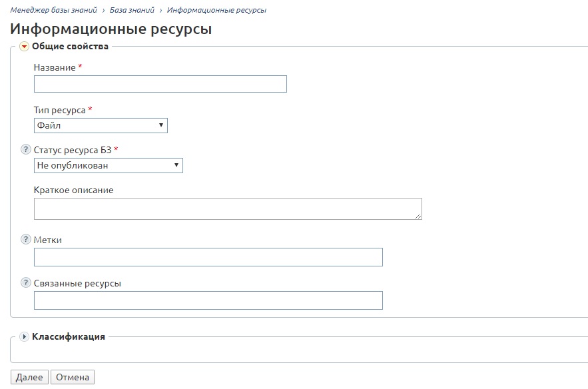
Task: Expand the Классификация section arrow
Action: [x=24, y=336]
